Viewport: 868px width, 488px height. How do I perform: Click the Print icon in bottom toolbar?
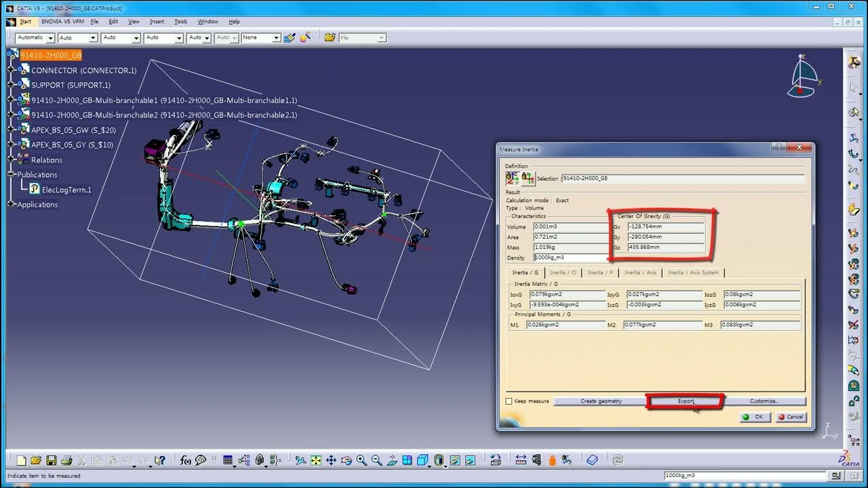click(66, 460)
